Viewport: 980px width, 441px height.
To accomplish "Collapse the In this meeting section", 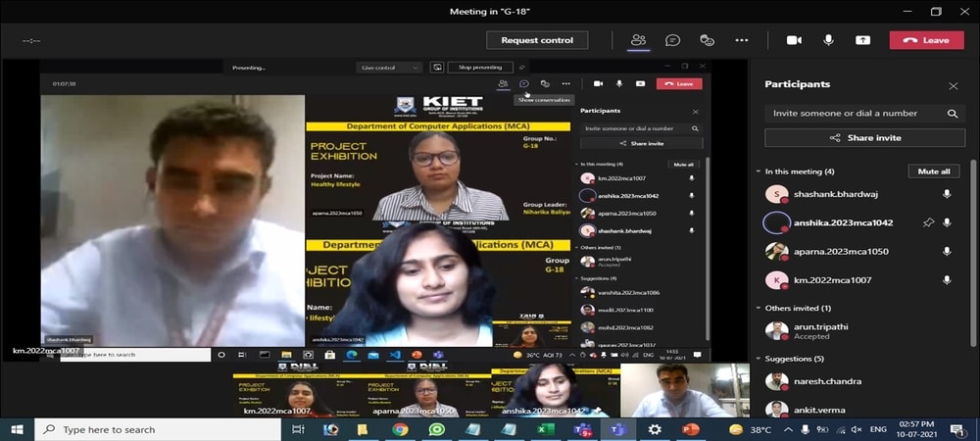I will (759, 171).
